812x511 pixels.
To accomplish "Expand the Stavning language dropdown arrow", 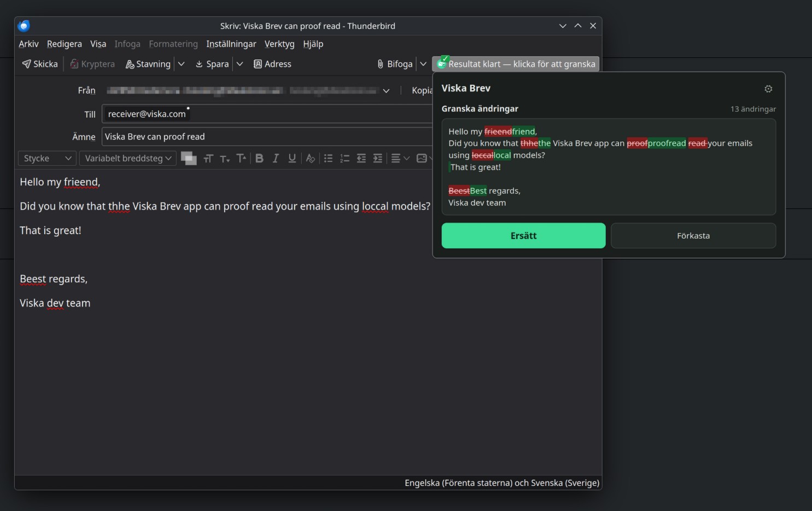I will point(182,64).
